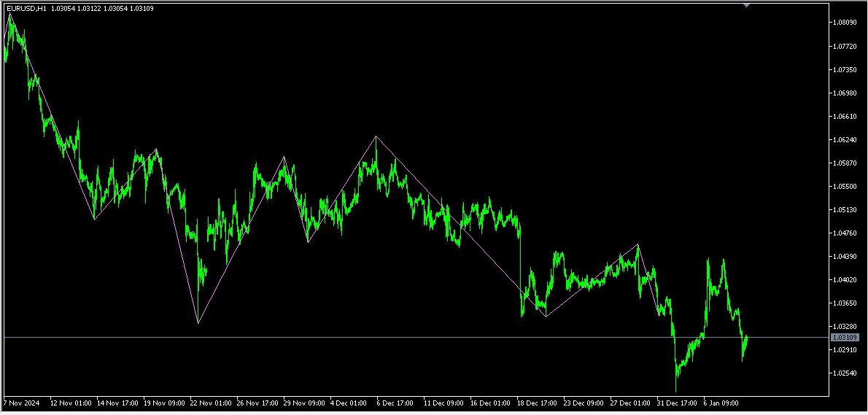Screen dimensions: 868x415
Task: Click the current bid price label 1.03109 on axis
Action: point(845,337)
